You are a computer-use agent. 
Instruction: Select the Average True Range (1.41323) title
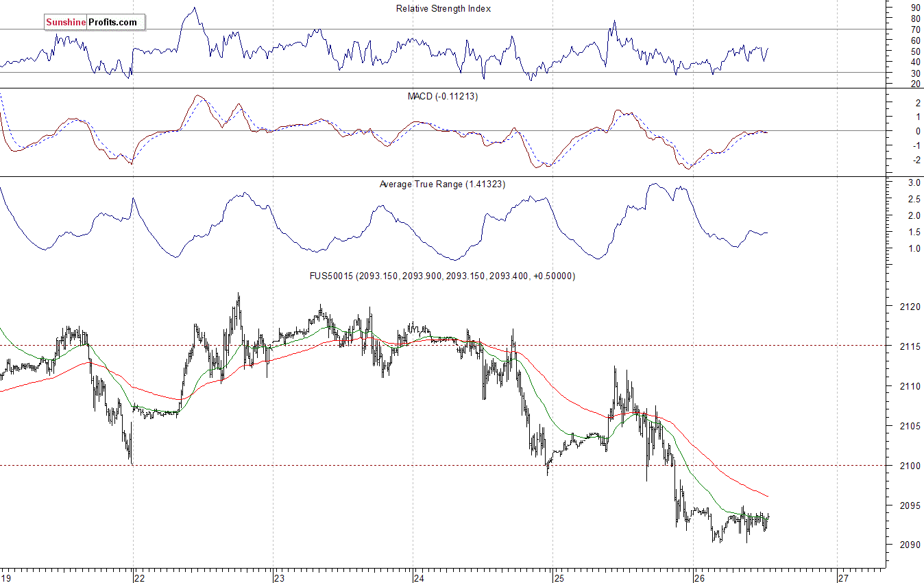coord(443,185)
